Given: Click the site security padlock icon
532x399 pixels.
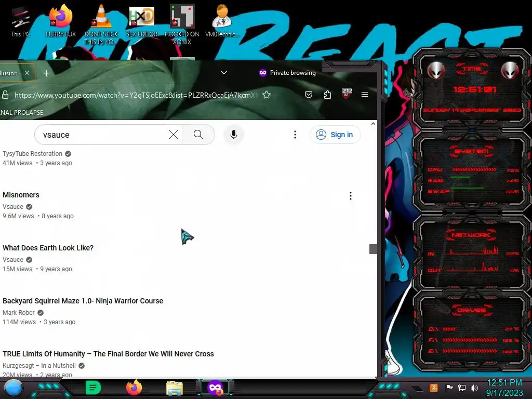Looking at the screenshot, I should pos(5,95).
